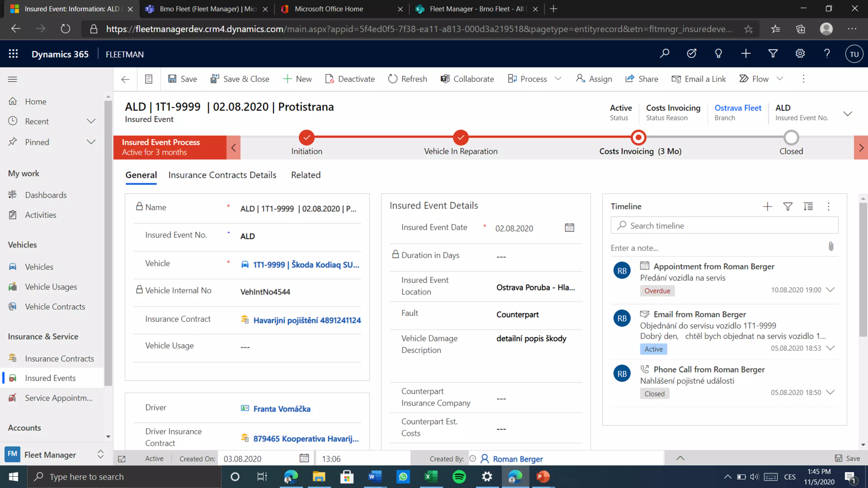
Task: Open Excel from the taskbar
Action: coord(431,476)
